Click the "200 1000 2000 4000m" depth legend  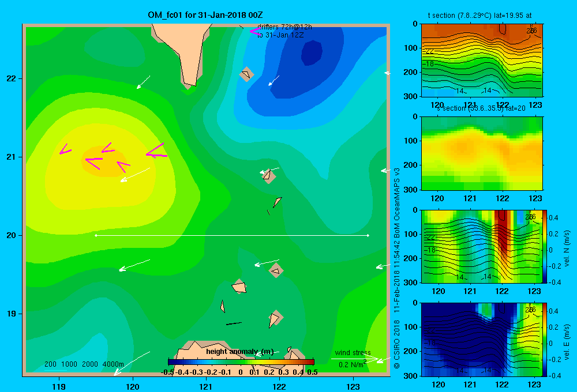[x=84, y=364]
